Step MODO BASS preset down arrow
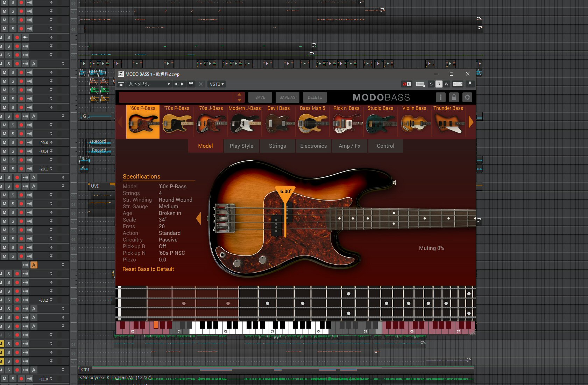The height and width of the screenshot is (385, 588). [239, 100]
